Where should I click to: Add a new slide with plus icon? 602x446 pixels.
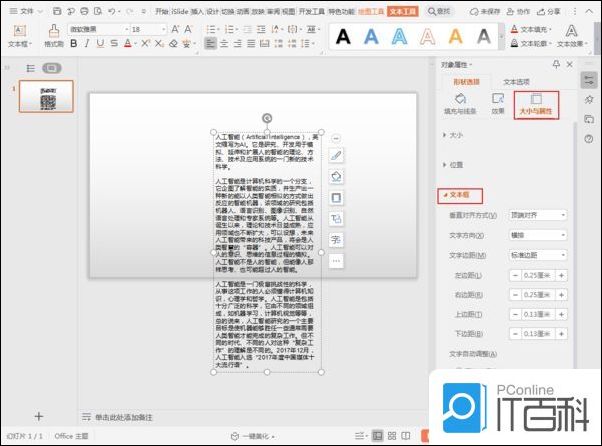click(39, 416)
